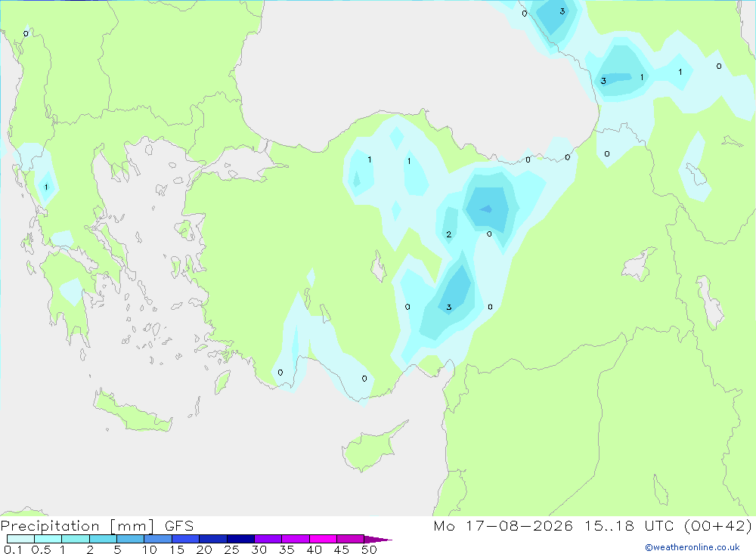This screenshot has height=554, width=756.
Task: Click the '30' legend scale label
Action: click(259, 549)
